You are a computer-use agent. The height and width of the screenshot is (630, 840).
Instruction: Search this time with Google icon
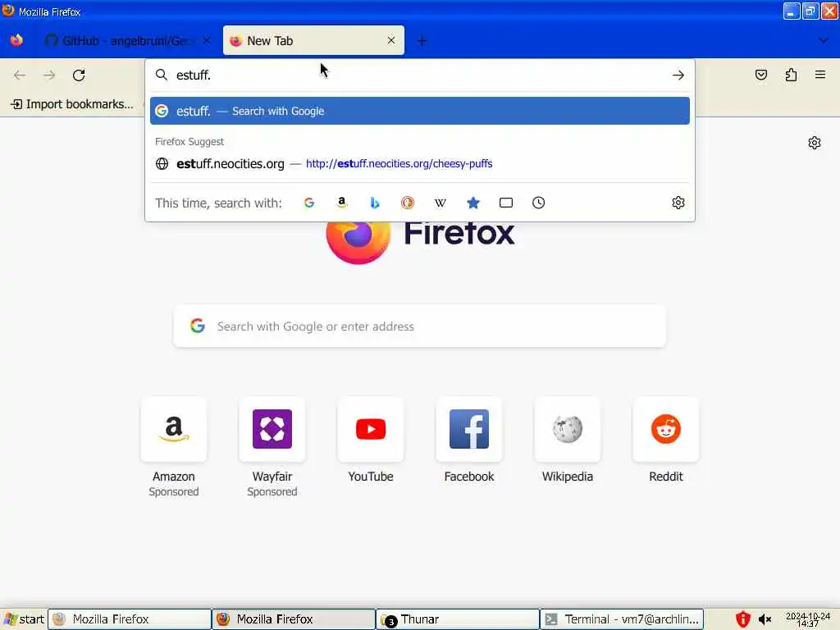click(309, 203)
